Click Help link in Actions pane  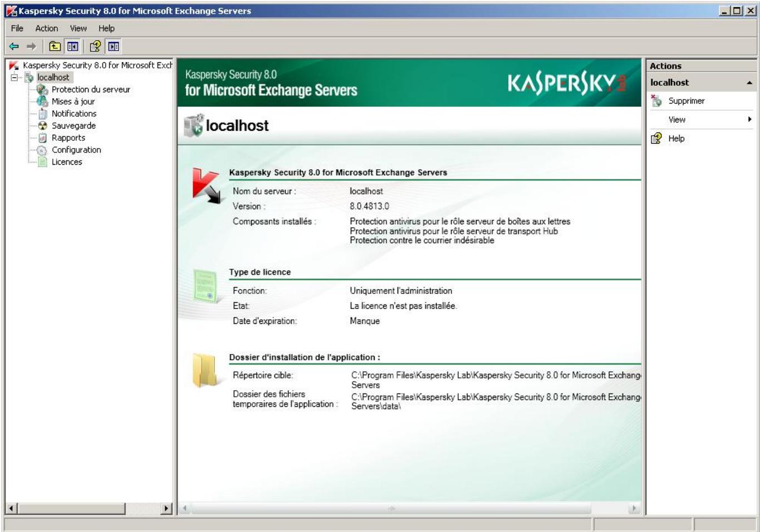coord(676,139)
